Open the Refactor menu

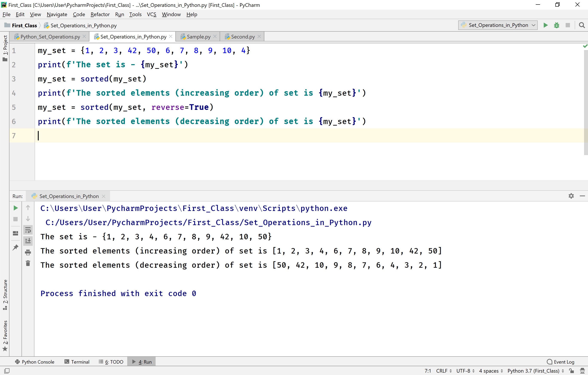click(x=100, y=14)
